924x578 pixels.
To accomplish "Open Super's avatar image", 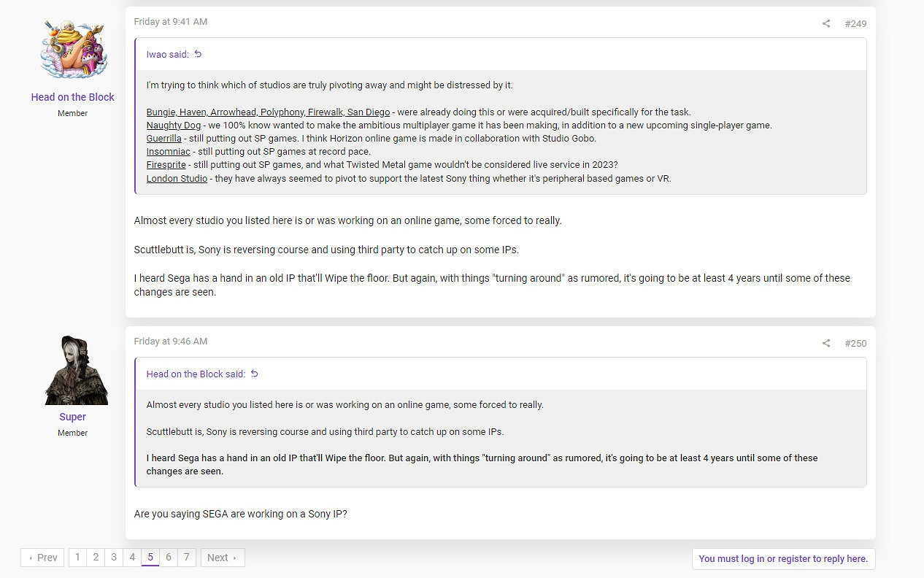I will click(73, 370).
